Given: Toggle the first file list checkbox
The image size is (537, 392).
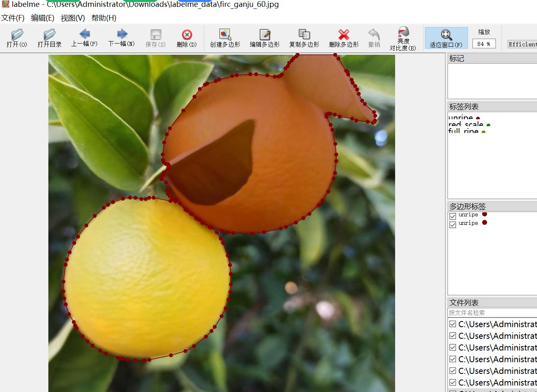Looking at the screenshot, I should click(453, 324).
